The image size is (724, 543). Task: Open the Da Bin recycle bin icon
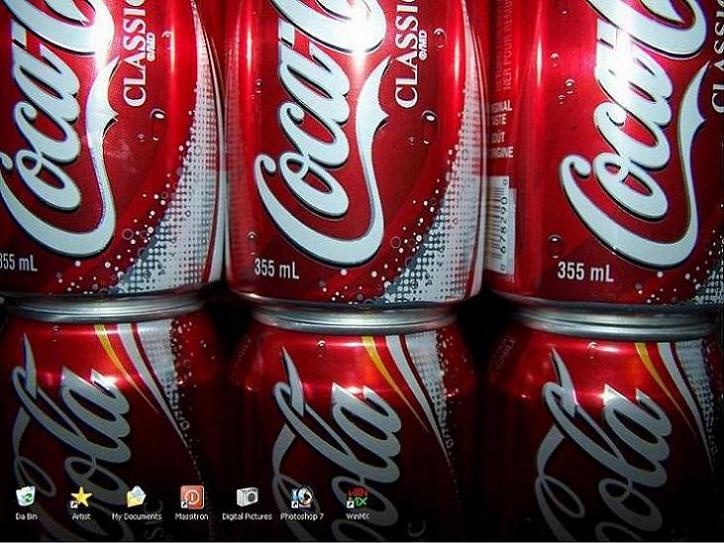[x=26, y=497]
